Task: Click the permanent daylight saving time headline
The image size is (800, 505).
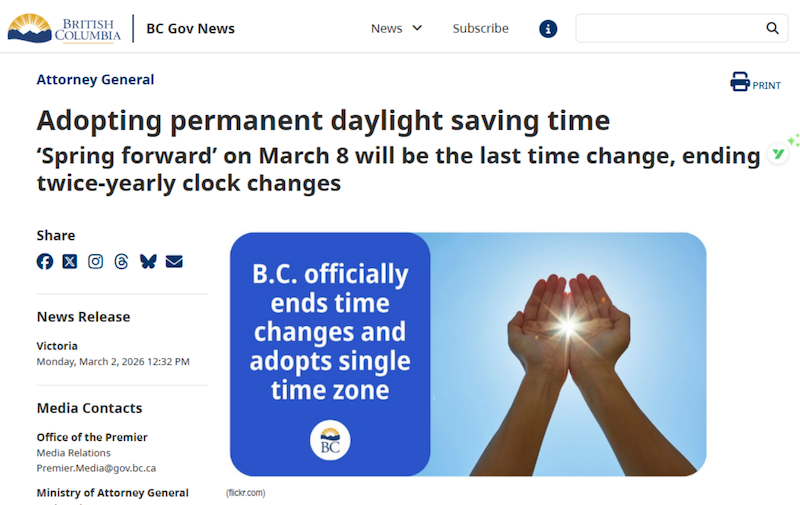Action: tap(323, 121)
